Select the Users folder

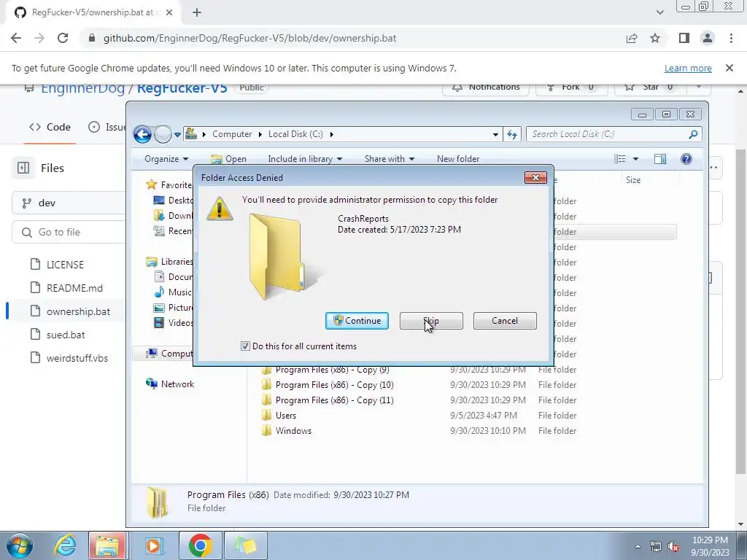coord(279,415)
